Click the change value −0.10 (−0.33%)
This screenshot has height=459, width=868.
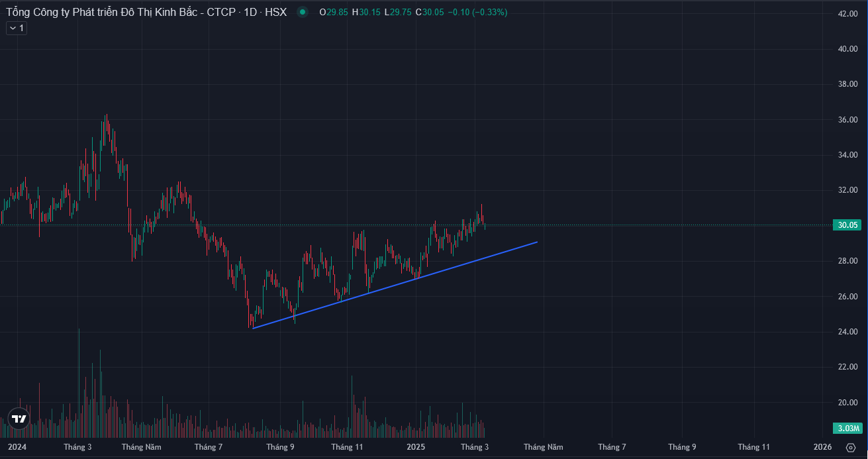coord(477,12)
